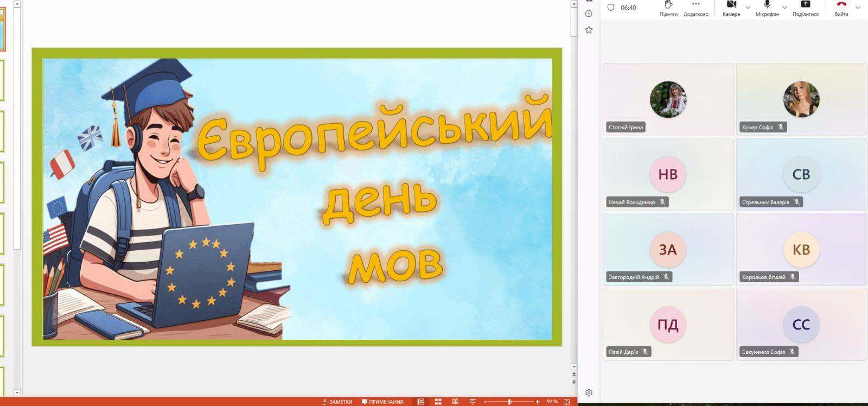The height and width of the screenshot is (406, 868).
Task: Click the shield security icon
Action: coord(611,8)
